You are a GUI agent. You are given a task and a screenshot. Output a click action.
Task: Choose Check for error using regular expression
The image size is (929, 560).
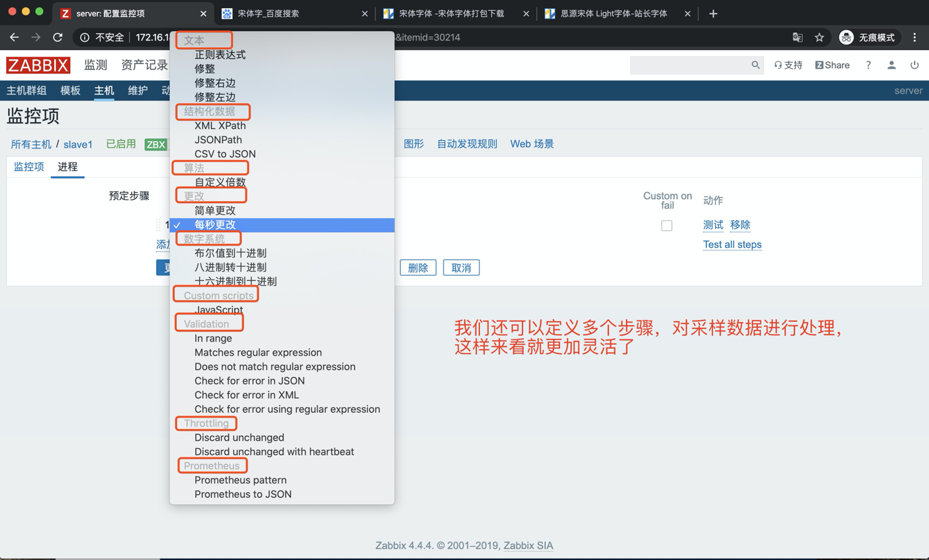click(x=287, y=409)
